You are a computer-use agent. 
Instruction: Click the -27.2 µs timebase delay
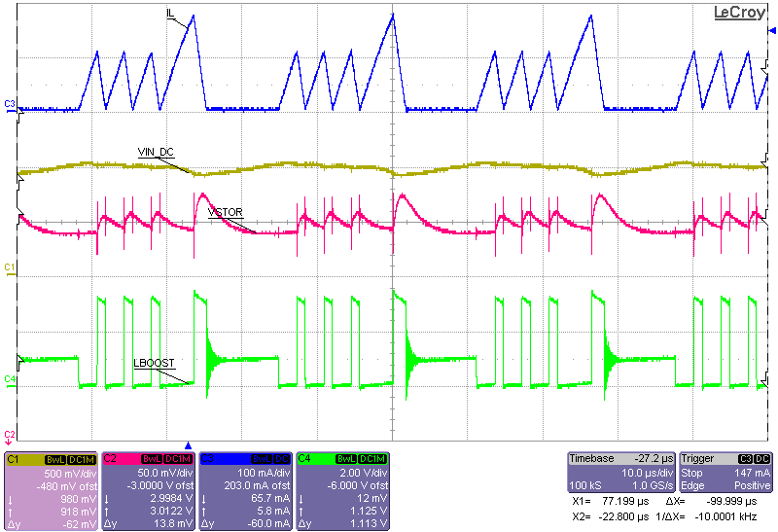pyautogui.click(x=654, y=458)
